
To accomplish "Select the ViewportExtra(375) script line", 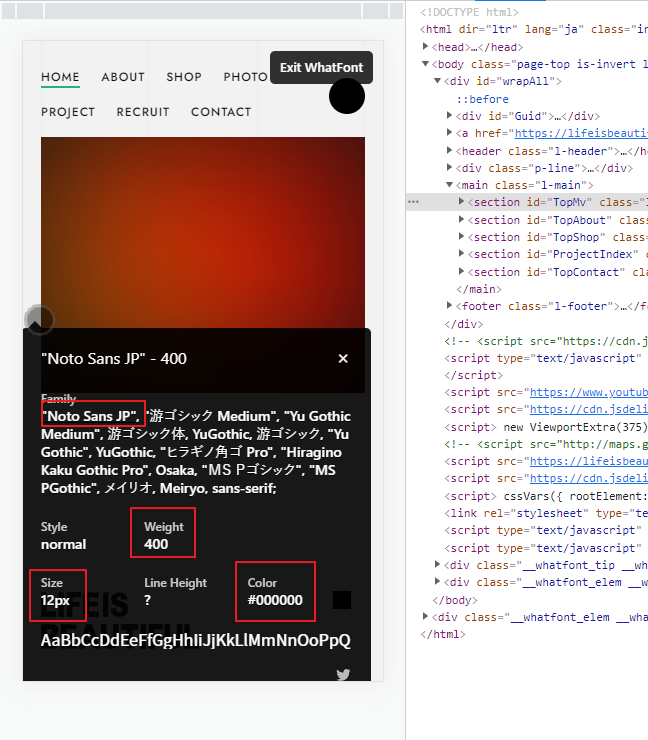I will click(546, 427).
